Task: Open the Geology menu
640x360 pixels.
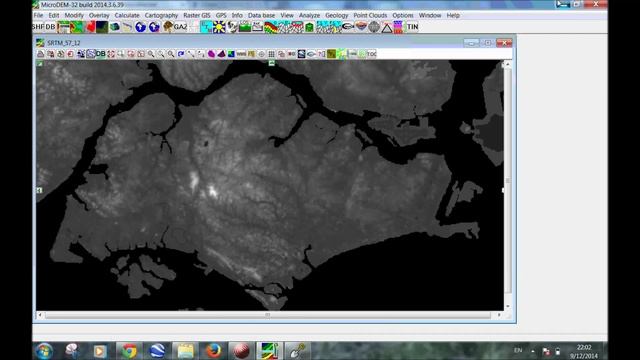Action: tap(337, 15)
